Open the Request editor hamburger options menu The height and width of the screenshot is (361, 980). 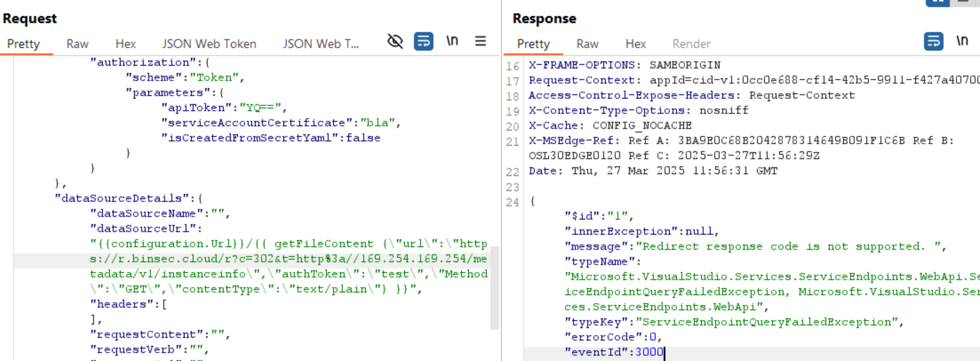(481, 41)
